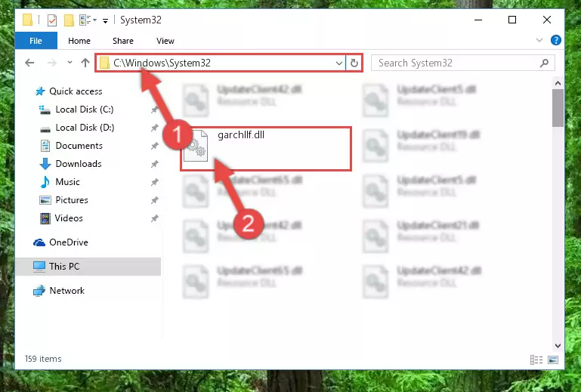Viewport: 581px width, 392px height.
Task: Open the File ribbon tab
Action: (36, 41)
